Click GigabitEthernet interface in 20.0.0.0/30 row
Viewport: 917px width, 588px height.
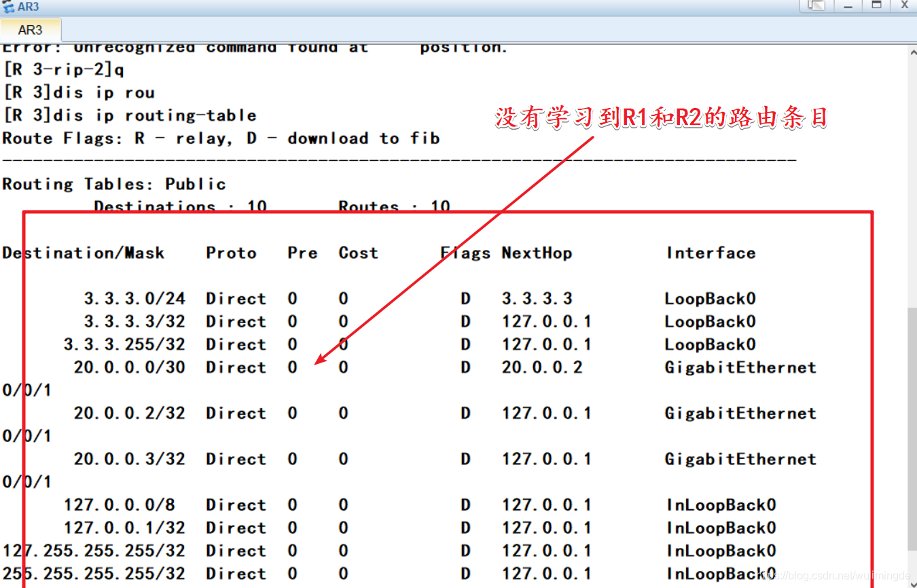(740, 367)
